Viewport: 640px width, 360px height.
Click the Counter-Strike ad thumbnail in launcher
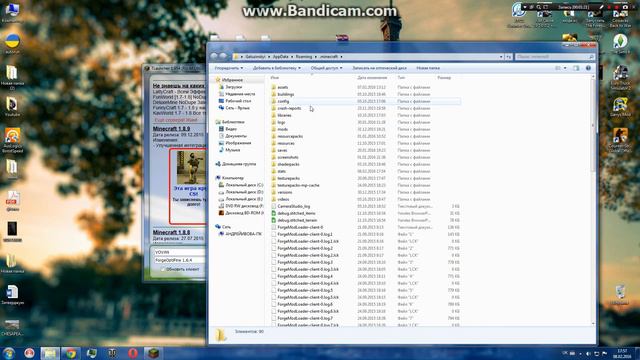pos(191,168)
